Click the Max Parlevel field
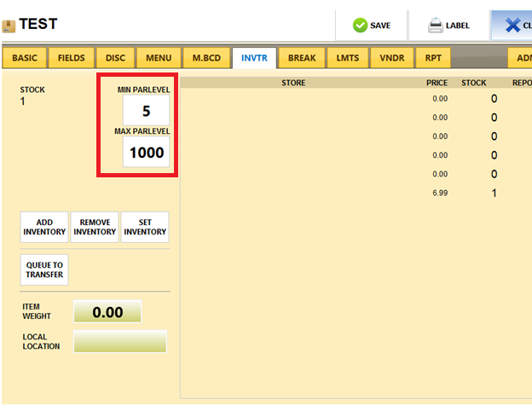This screenshot has width=532, height=405. [x=146, y=153]
